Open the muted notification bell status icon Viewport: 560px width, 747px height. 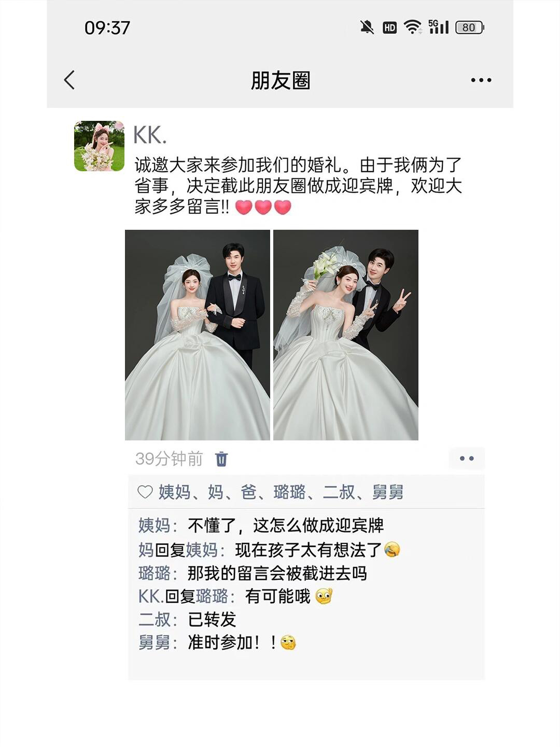[x=367, y=27]
